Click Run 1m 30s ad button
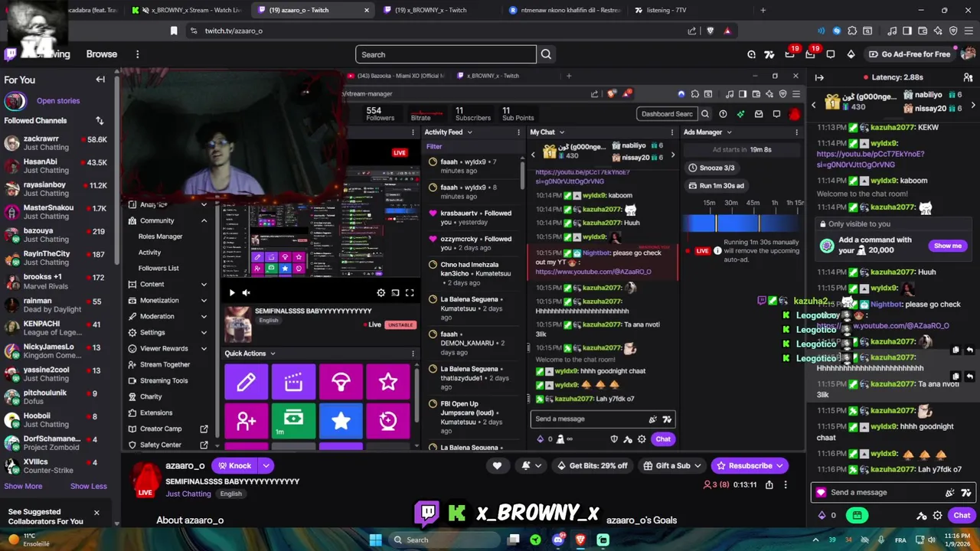This screenshot has height=551, width=980. coord(716,185)
